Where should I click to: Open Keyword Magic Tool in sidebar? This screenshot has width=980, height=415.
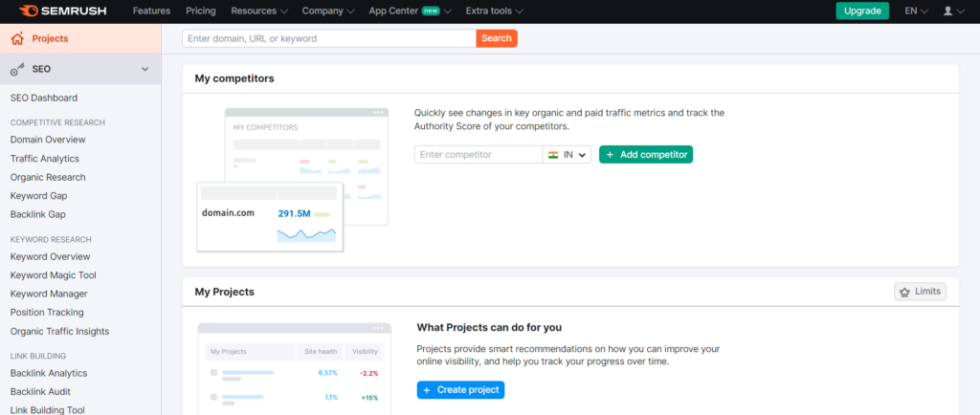point(54,275)
